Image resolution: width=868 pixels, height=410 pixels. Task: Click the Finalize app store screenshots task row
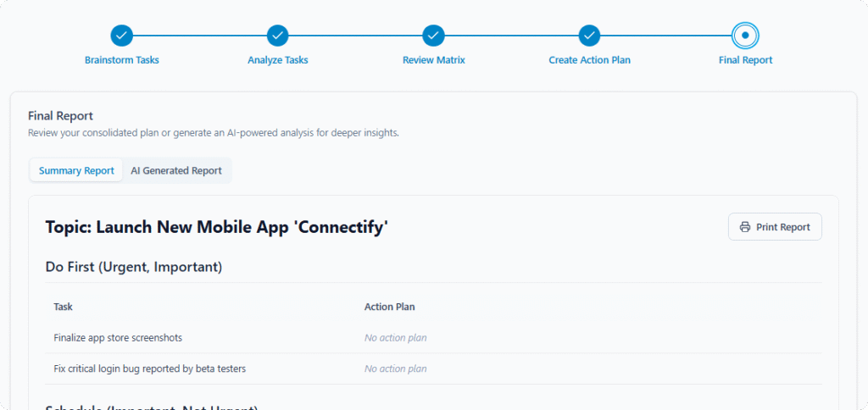click(x=118, y=338)
